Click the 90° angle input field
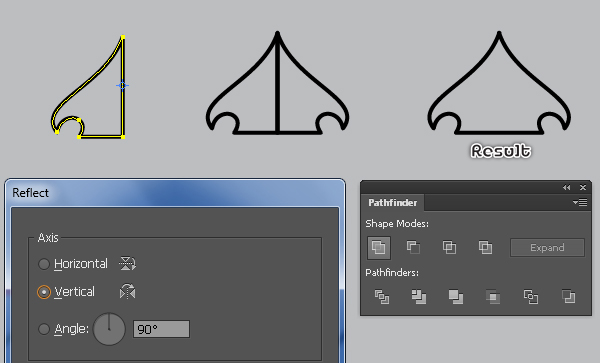Screen dimensions: 600x363 pos(161,329)
